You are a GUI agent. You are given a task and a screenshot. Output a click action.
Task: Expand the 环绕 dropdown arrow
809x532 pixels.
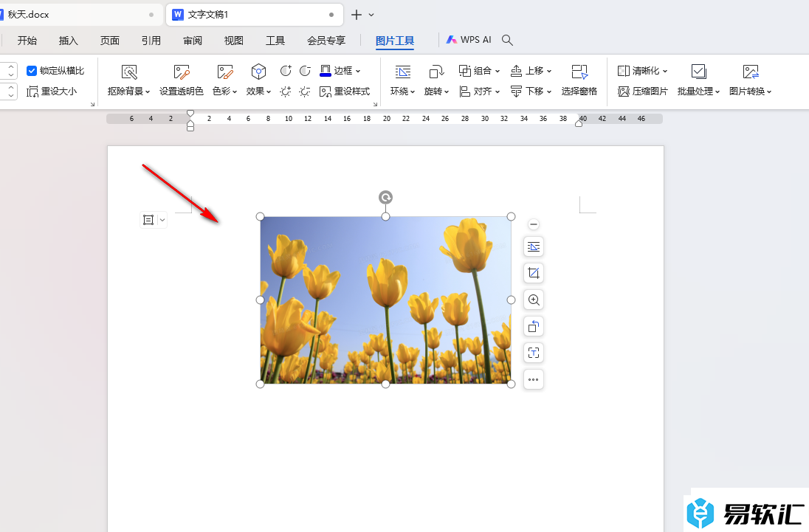click(413, 91)
